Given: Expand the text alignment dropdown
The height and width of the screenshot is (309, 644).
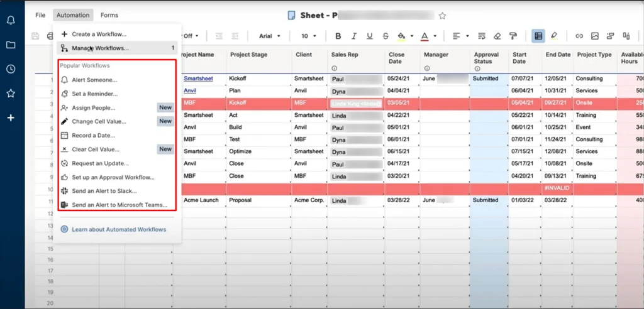Looking at the screenshot, I should point(460,36).
